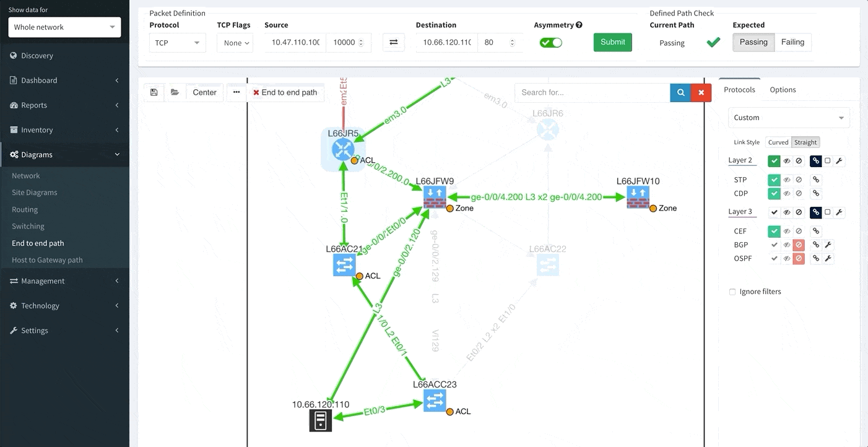Click the ACL marker next to L66AC21
Viewport: 868px width, 447px height.
click(x=358, y=276)
